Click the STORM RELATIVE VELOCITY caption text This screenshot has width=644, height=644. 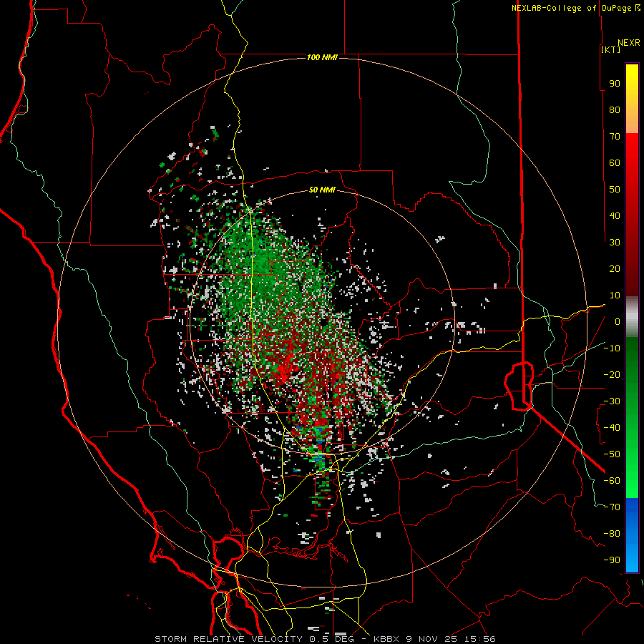(x=228, y=639)
